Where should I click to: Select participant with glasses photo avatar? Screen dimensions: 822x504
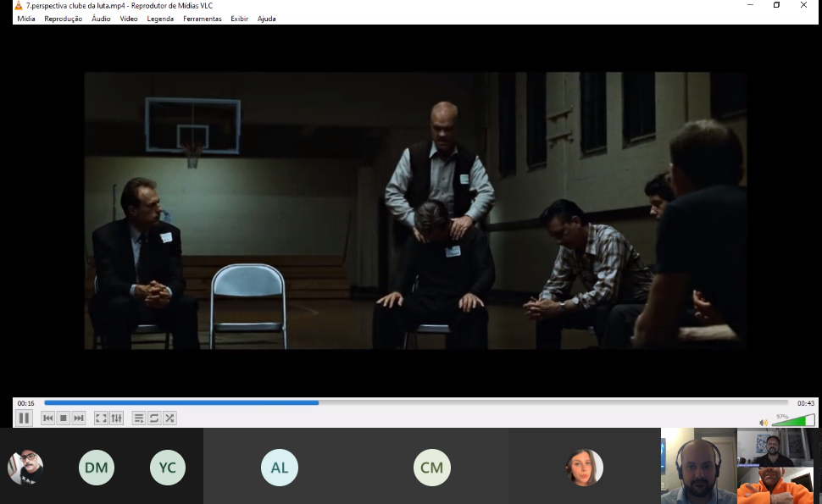25,468
